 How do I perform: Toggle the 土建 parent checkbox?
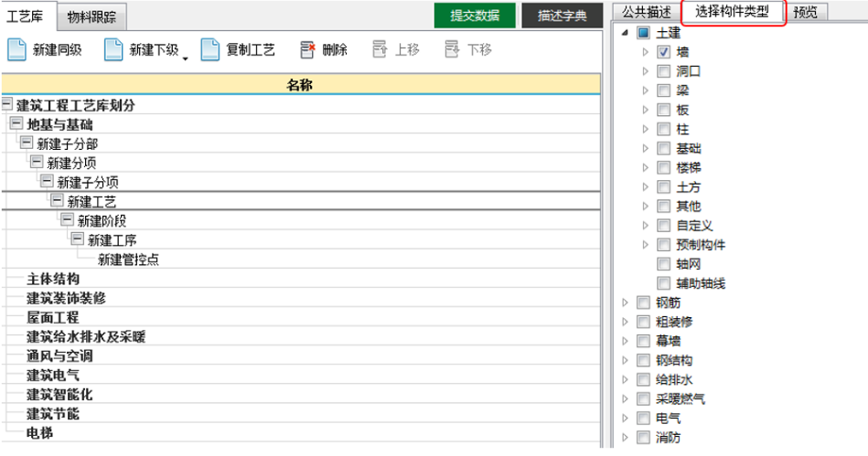(x=643, y=33)
